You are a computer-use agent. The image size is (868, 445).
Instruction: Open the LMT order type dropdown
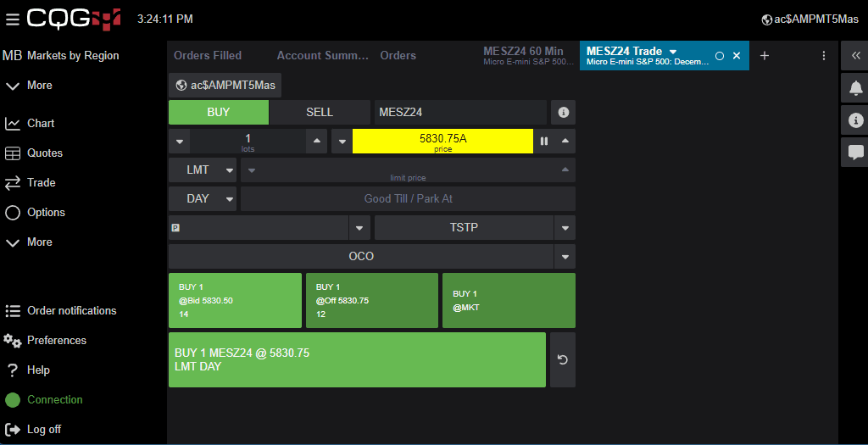coord(203,170)
